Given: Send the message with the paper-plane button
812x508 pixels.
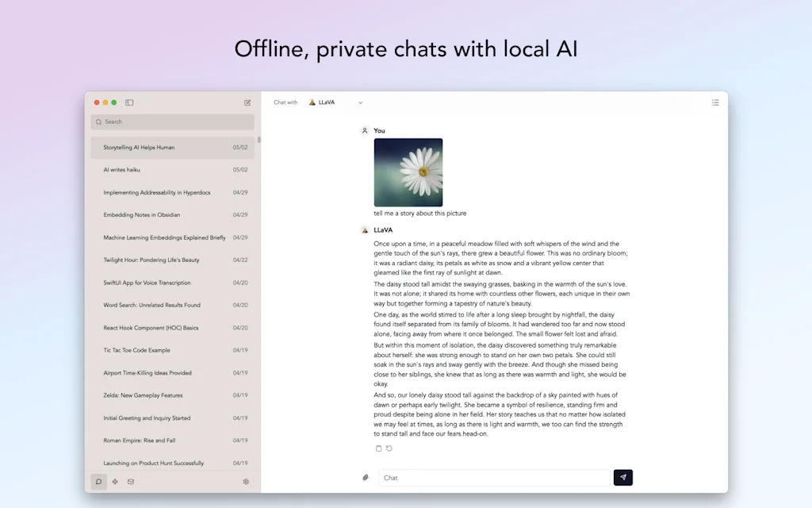Looking at the screenshot, I should click(x=623, y=477).
